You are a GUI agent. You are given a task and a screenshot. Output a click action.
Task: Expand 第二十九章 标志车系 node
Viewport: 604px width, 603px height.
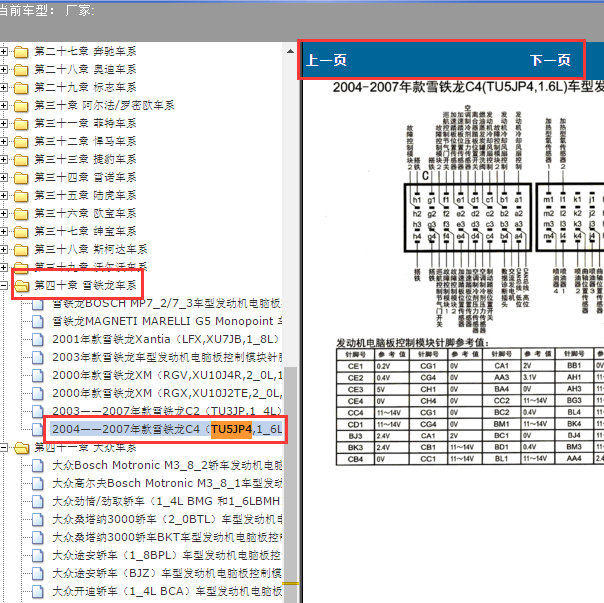point(3,87)
